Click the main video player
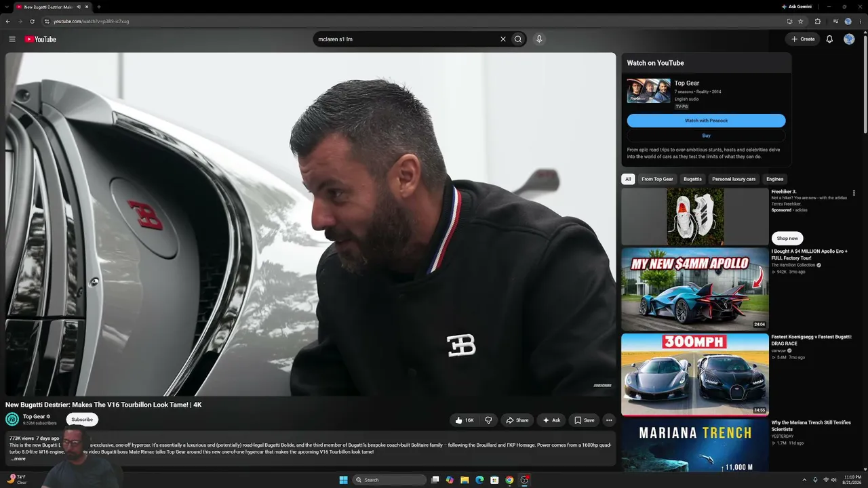The image size is (868, 488). point(311,224)
